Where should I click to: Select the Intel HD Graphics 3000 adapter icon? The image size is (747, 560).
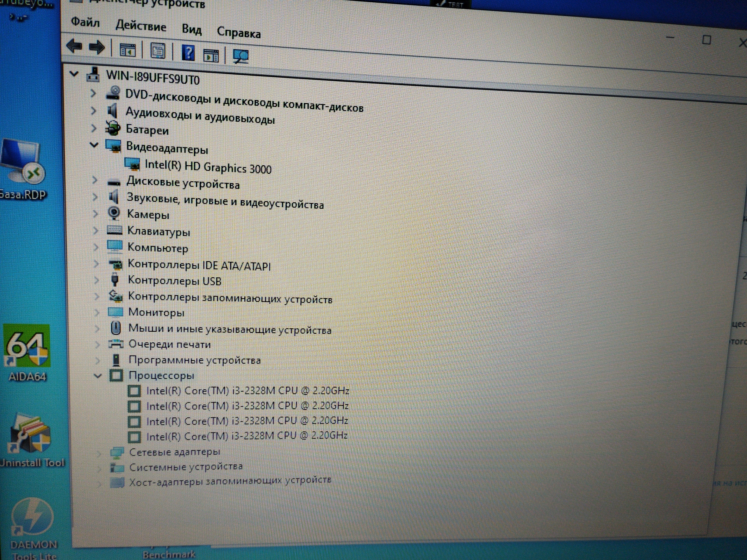(x=132, y=164)
